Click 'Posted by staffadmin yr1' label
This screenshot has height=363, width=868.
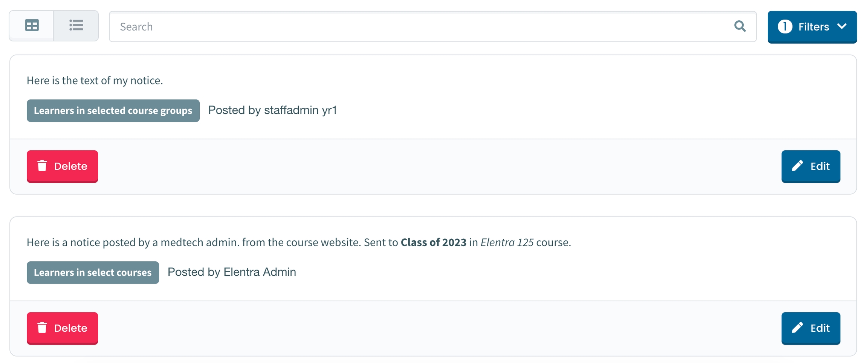pos(272,110)
